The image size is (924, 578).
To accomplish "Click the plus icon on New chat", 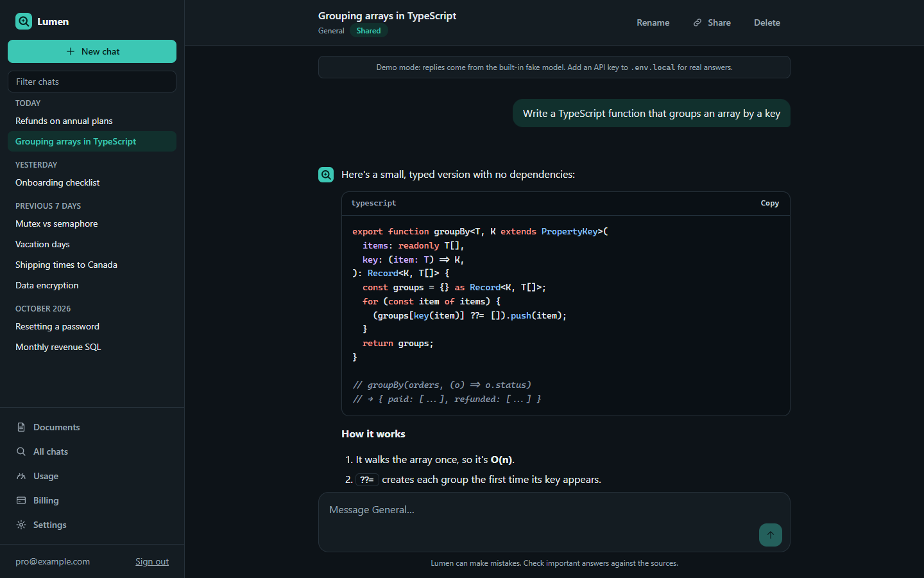I will point(71,51).
